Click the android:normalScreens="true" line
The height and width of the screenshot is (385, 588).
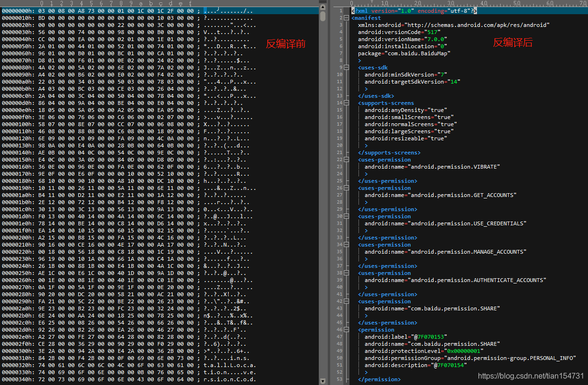click(x=411, y=124)
